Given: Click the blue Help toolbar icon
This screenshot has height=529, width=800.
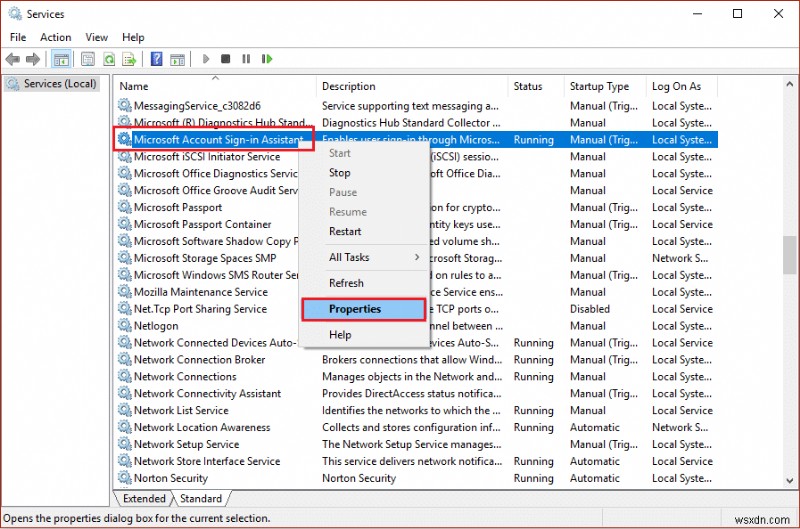Looking at the screenshot, I should [x=157, y=59].
